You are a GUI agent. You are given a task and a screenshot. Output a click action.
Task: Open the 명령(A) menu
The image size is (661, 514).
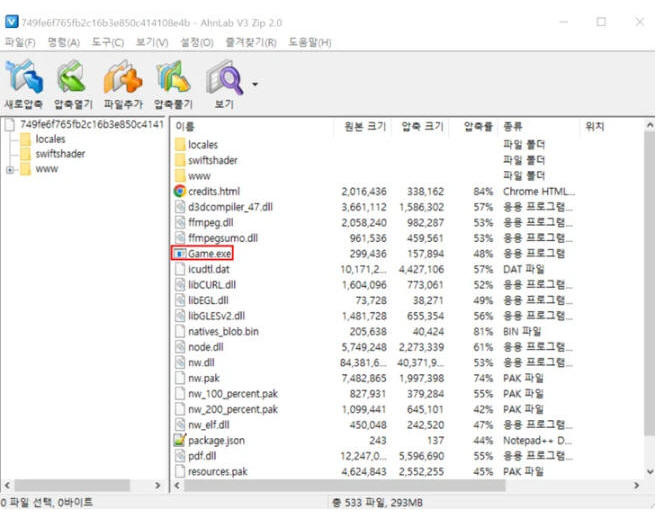pos(64,42)
